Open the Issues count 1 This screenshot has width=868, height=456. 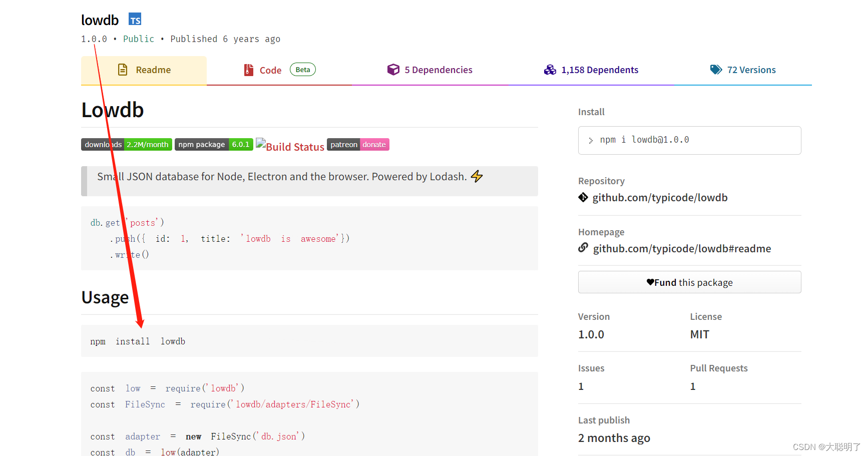581,386
